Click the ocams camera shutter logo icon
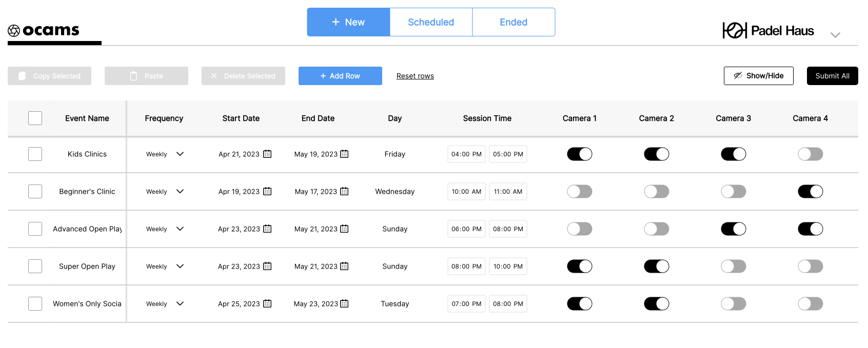This screenshot has height=348, width=868. (14, 31)
